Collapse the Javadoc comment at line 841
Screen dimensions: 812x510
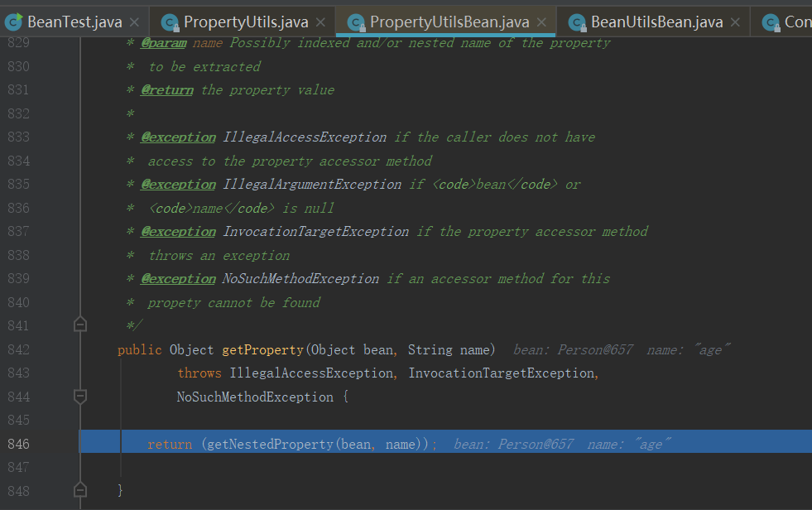[x=80, y=325]
